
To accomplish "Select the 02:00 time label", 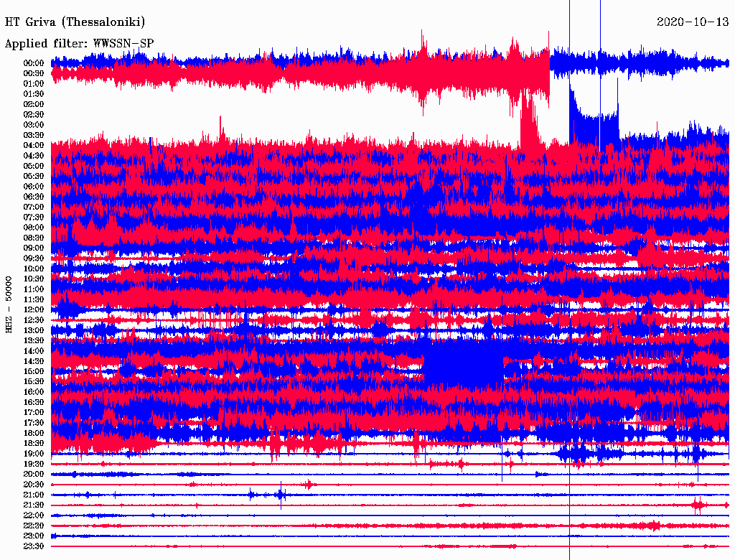I will tap(34, 105).
